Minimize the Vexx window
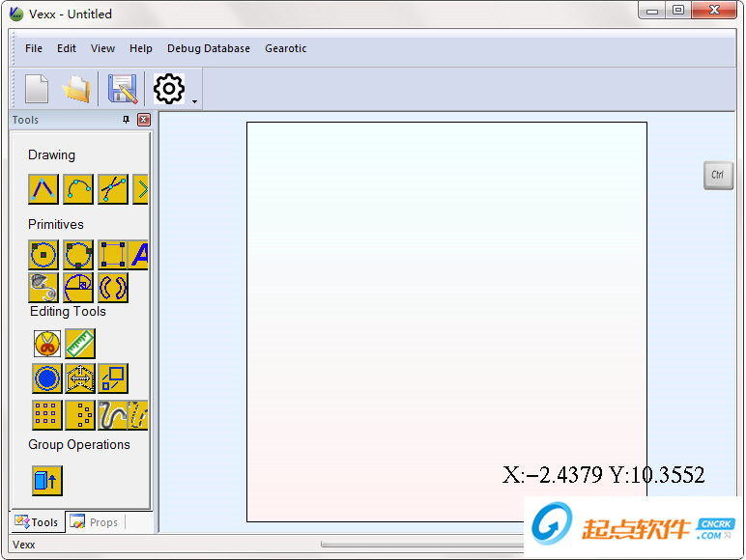 tap(652, 11)
